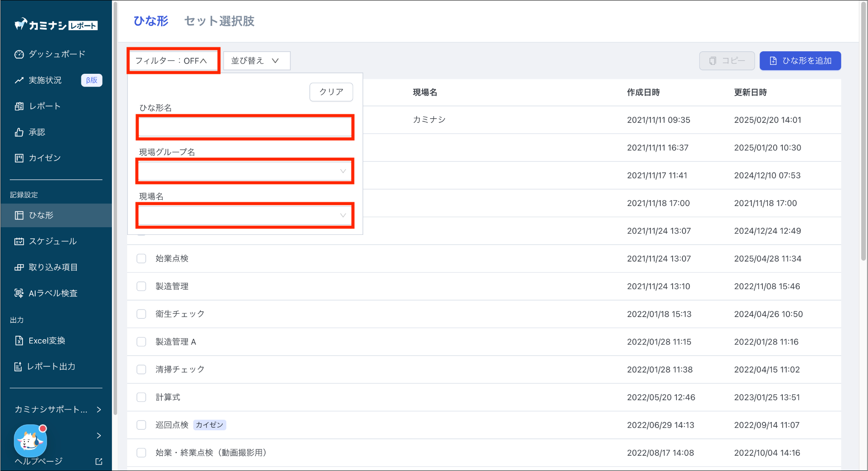Open the ヘルプページ external link icon
This screenshot has width=868, height=471.
(99, 461)
